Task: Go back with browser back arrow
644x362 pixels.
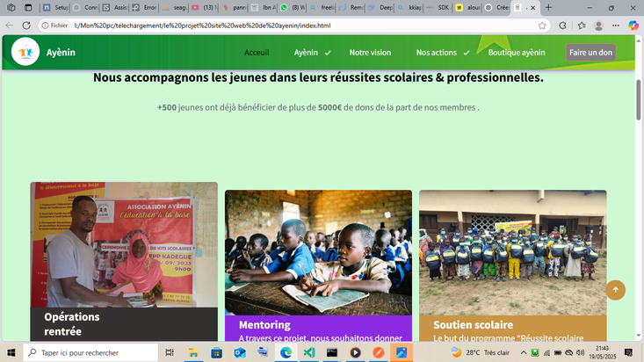Action: [10, 25]
